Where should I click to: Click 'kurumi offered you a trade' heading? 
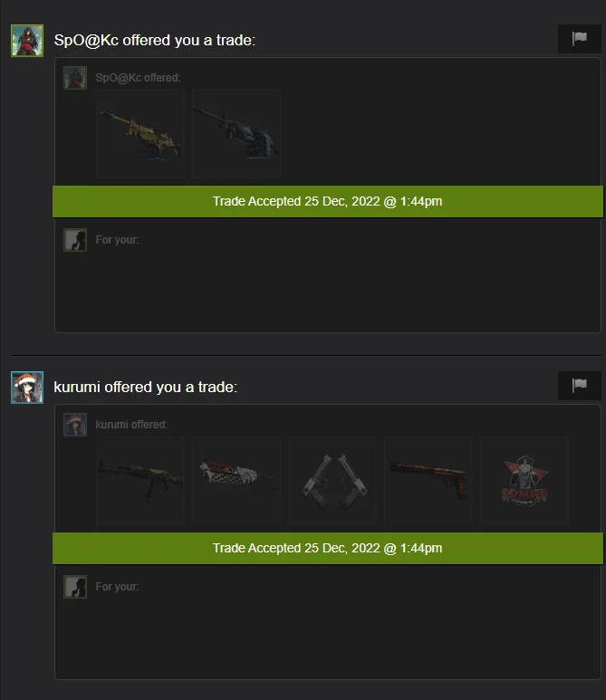[x=146, y=387]
